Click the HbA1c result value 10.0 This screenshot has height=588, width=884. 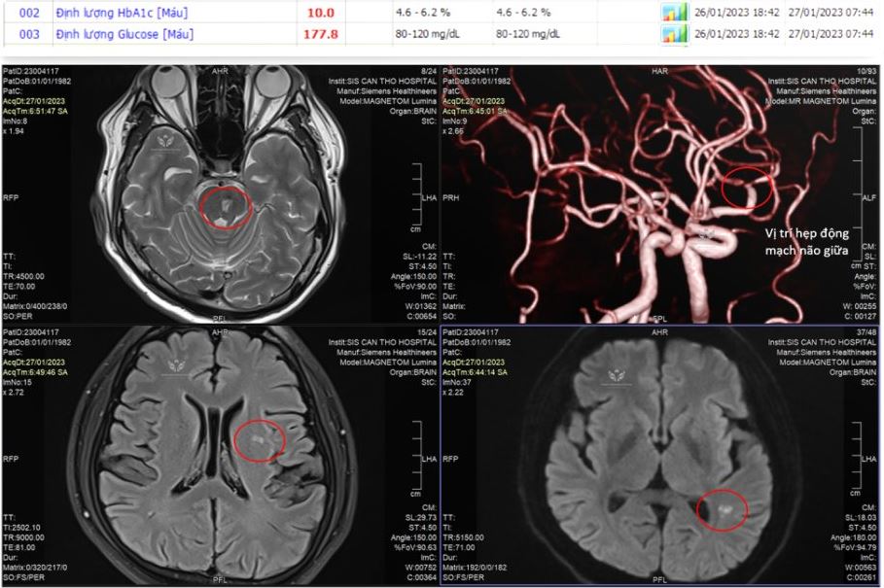pos(320,13)
